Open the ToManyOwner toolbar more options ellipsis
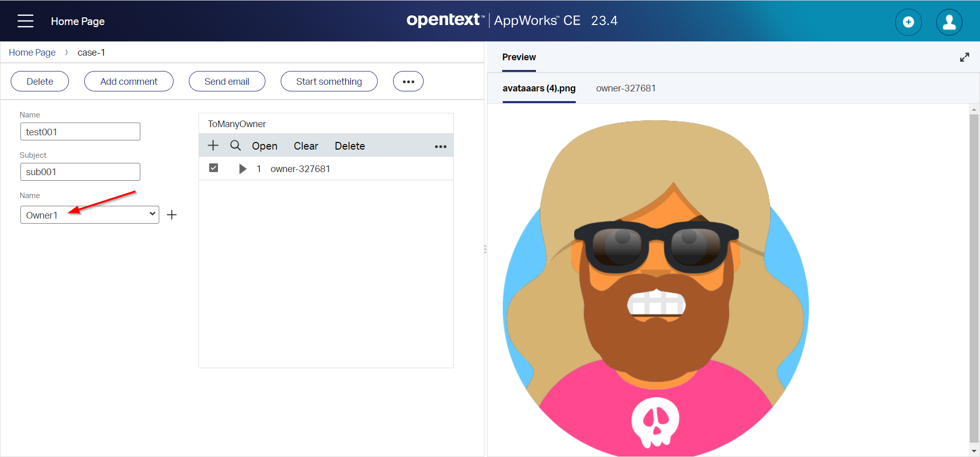 (x=440, y=147)
